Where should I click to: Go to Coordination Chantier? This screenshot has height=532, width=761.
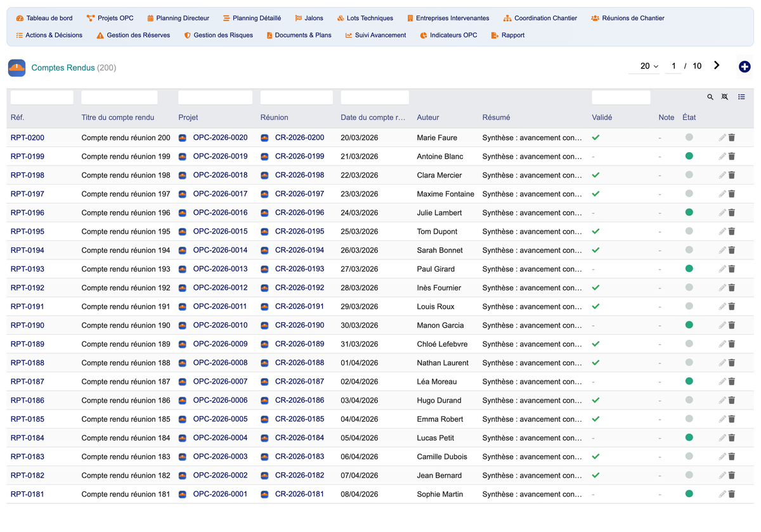(x=540, y=18)
